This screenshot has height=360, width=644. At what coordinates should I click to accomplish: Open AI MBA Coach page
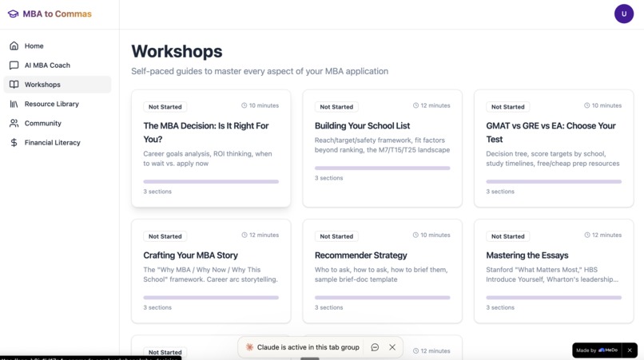58,65
